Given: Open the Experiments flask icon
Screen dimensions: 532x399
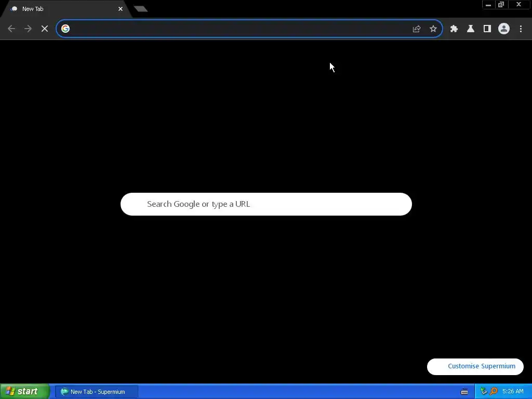Looking at the screenshot, I should [x=471, y=29].
